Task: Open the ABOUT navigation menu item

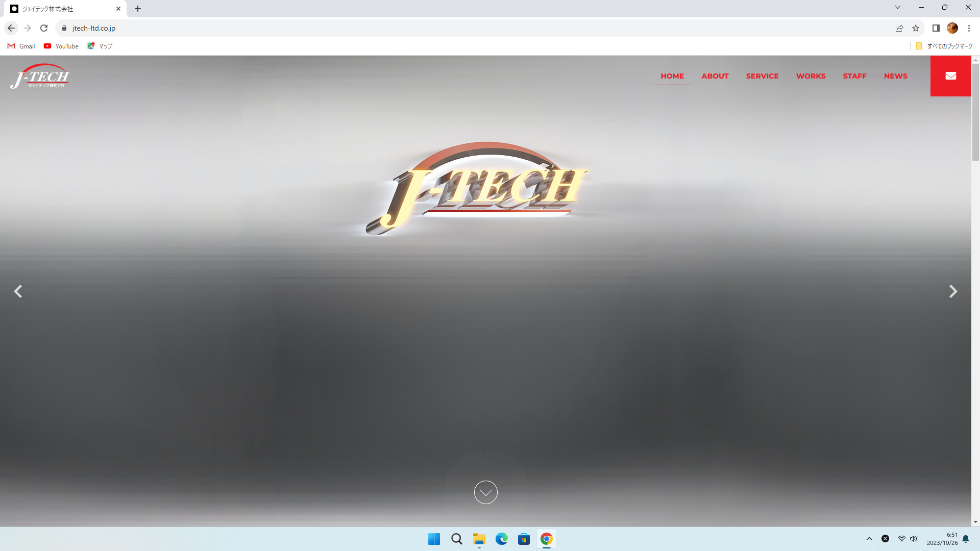Action: (x=715, y=76)
